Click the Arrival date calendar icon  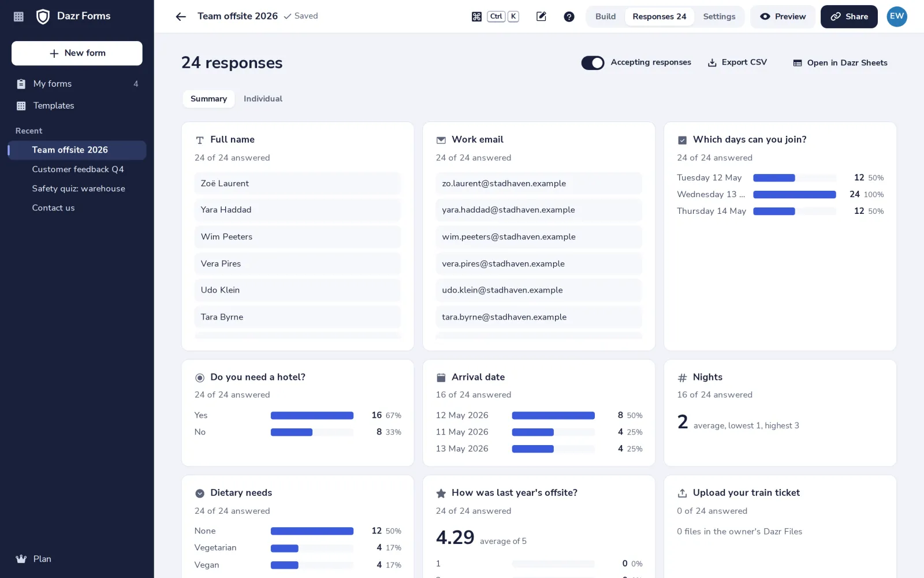coord(441,377)
